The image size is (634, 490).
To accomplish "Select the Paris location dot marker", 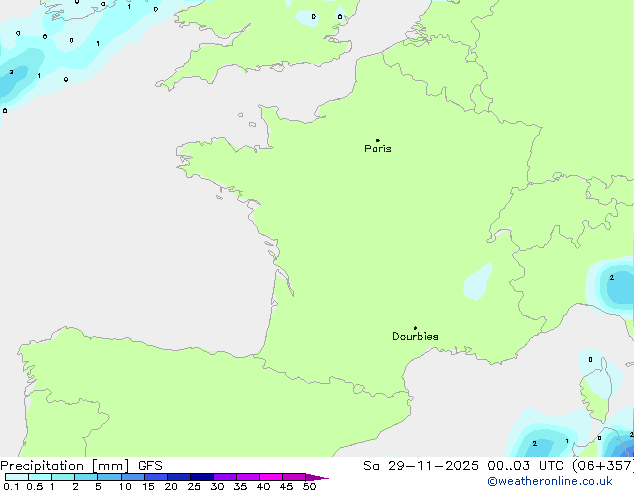I will 378,140.
